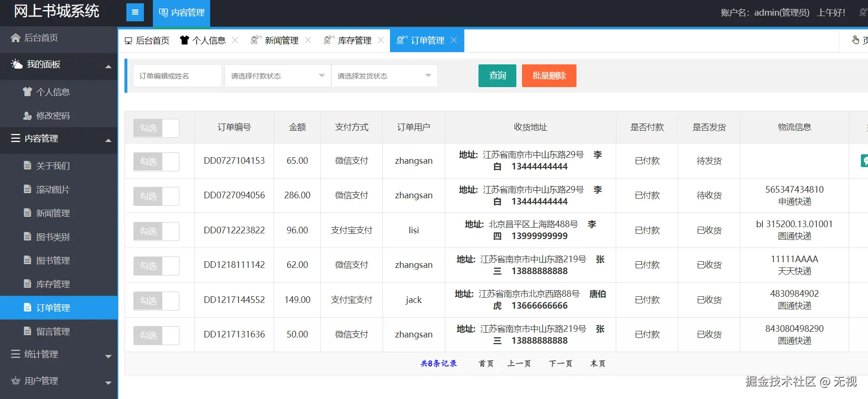Open the 请选择发货状态 dropdown
This screenshot has height=399, width=868.
(384, 76)
